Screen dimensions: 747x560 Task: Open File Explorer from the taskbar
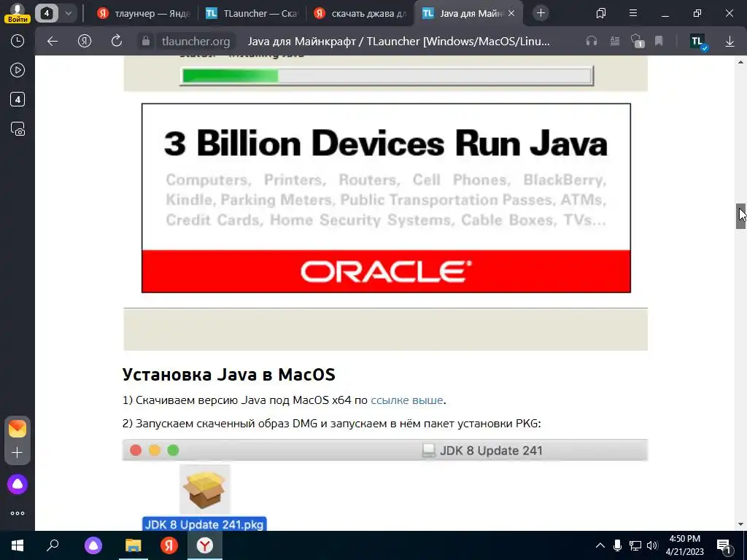[x=133, y=545]
